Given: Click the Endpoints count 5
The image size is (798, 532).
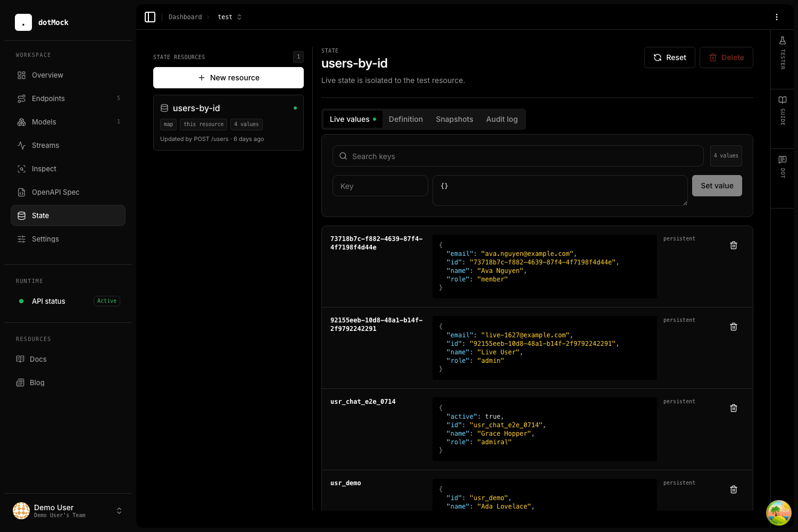Looking at the screenshot, I should click(x=119, y=98).
